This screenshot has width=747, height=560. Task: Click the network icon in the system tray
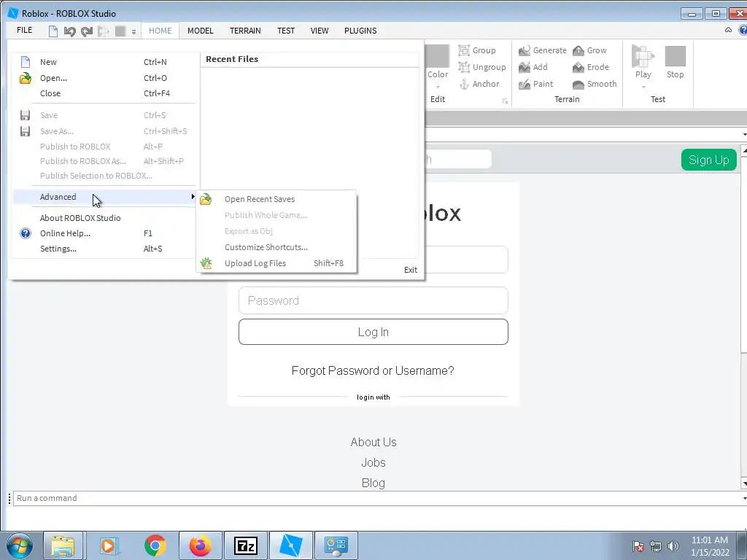(656, 546)
